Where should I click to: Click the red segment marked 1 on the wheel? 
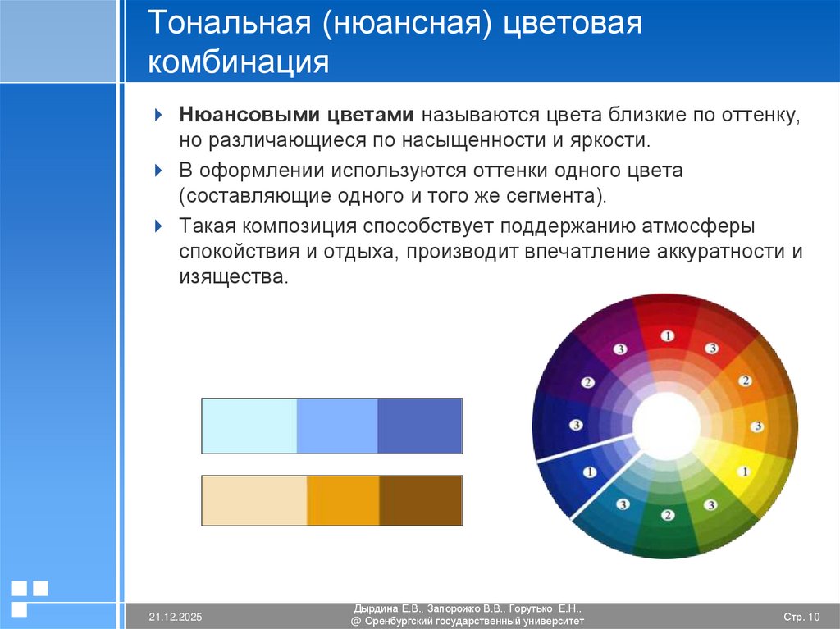pos(667,335)
